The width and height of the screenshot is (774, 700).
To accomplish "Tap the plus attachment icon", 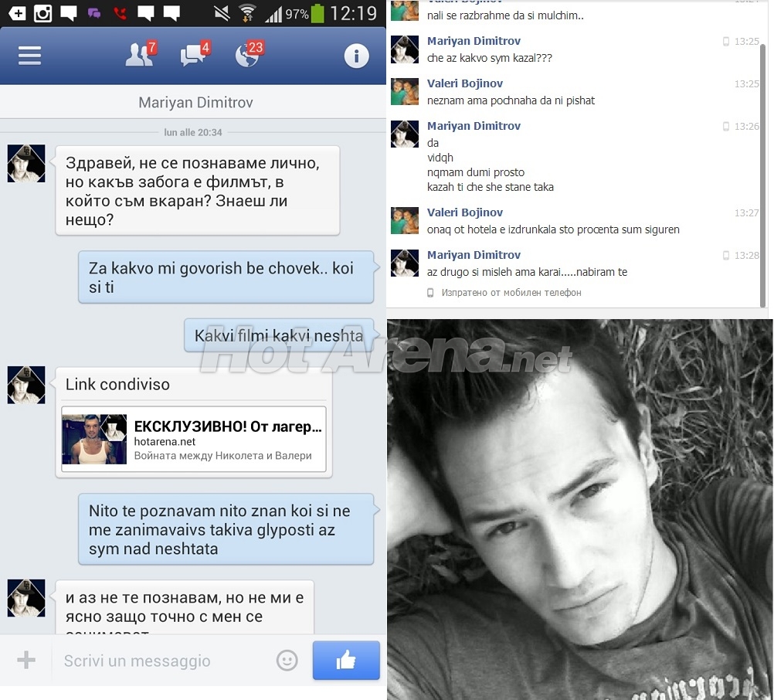I will click(26, 660).
